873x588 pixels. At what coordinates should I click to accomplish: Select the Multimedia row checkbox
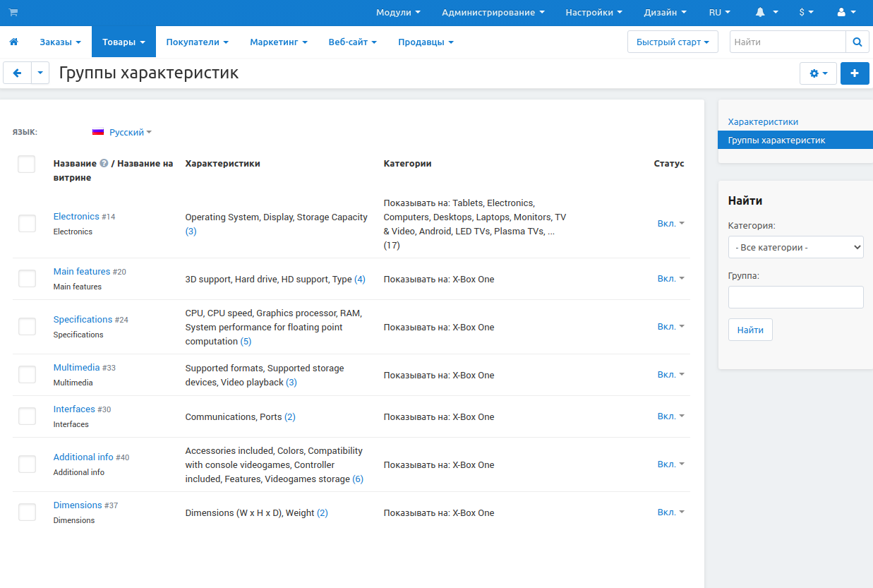[x=27, y=375]
